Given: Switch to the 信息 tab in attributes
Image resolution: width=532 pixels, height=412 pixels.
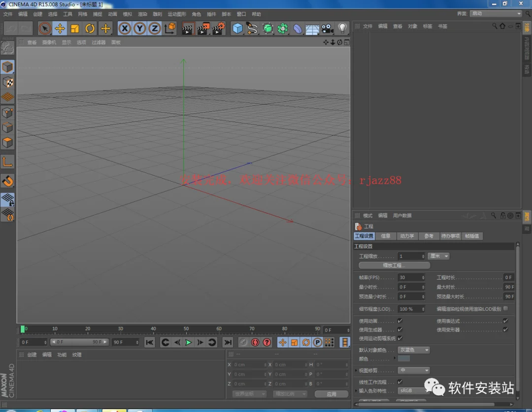Looking at the screenshot, I should [385, 236].
